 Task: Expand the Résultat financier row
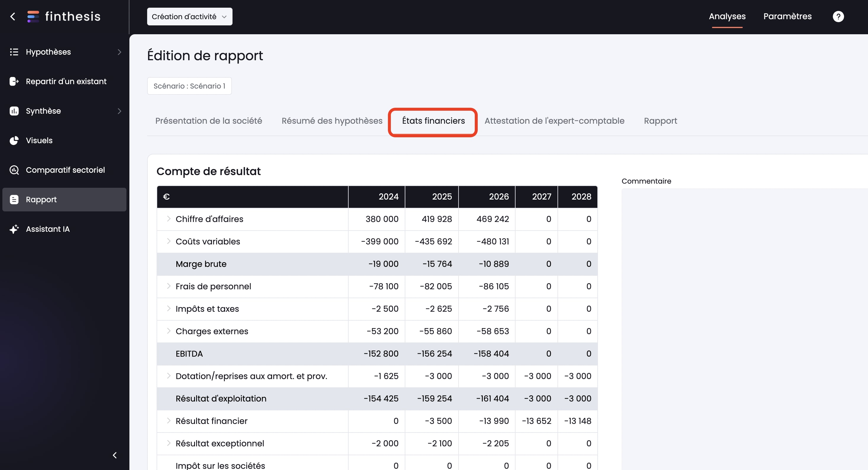point(168,421)
